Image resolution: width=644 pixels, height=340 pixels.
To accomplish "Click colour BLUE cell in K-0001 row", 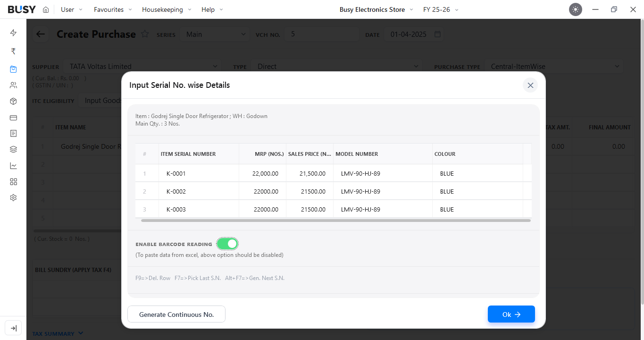I will tap(477, 173).
